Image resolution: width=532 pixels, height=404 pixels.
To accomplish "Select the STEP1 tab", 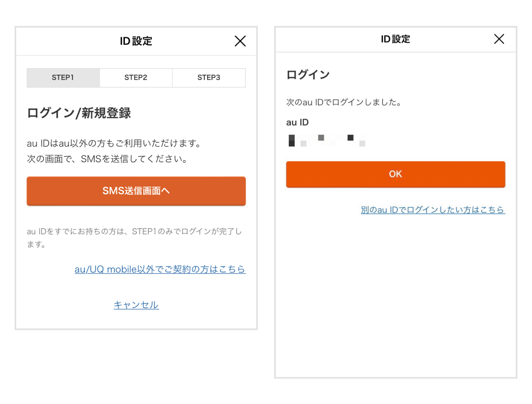I will coord(63,78).
